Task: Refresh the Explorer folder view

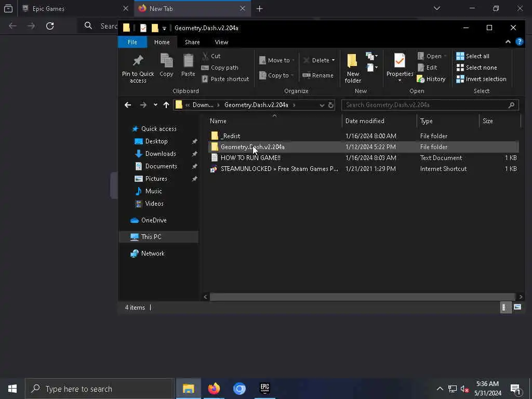Action: [331, 105]
